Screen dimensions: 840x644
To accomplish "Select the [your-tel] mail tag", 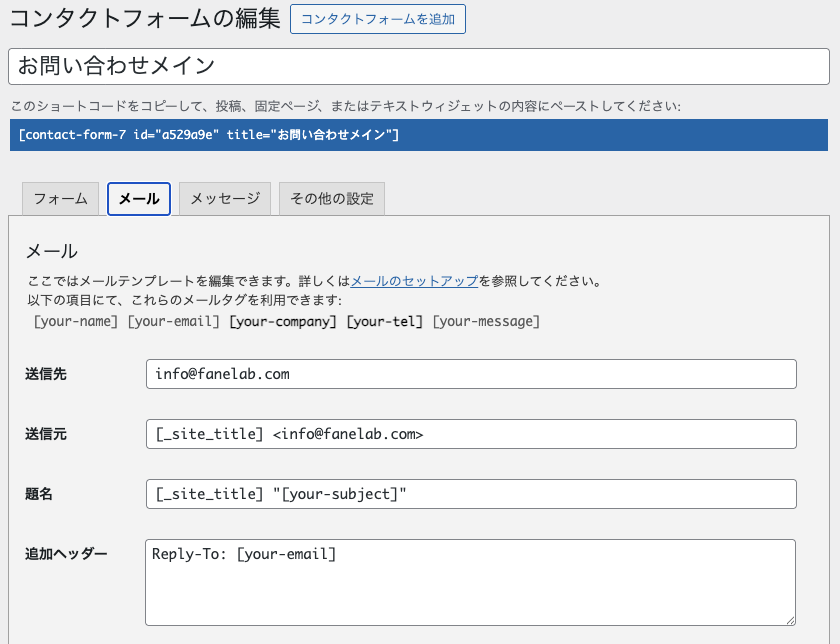I will (x=385, y=321).
